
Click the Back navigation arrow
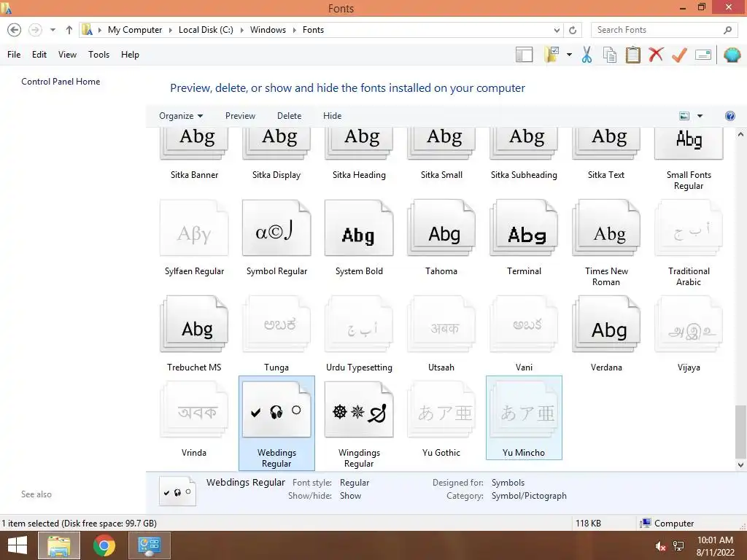click(x=15, y=30)
